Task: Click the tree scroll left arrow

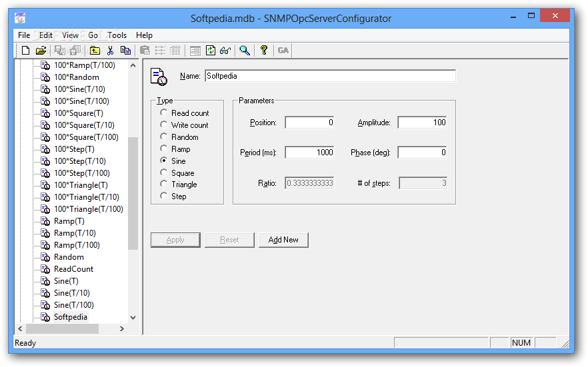Action: [x=20, y=328]
